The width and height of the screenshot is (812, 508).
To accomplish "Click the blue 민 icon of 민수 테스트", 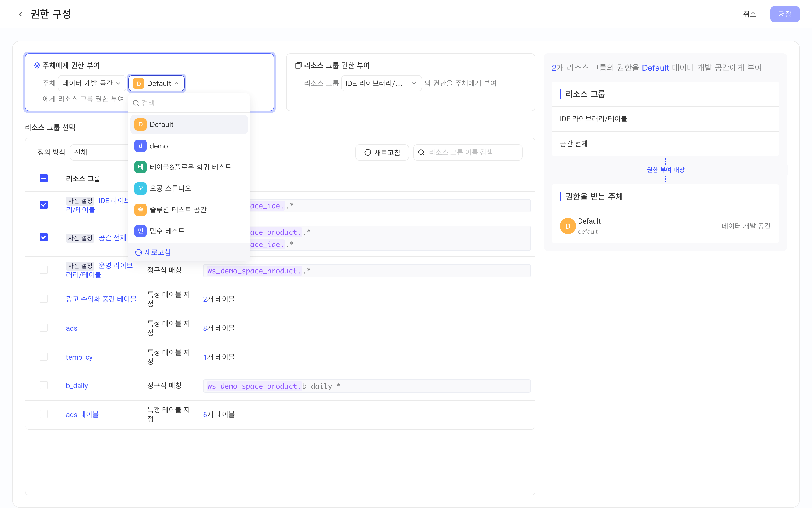I will pos(140,231).
